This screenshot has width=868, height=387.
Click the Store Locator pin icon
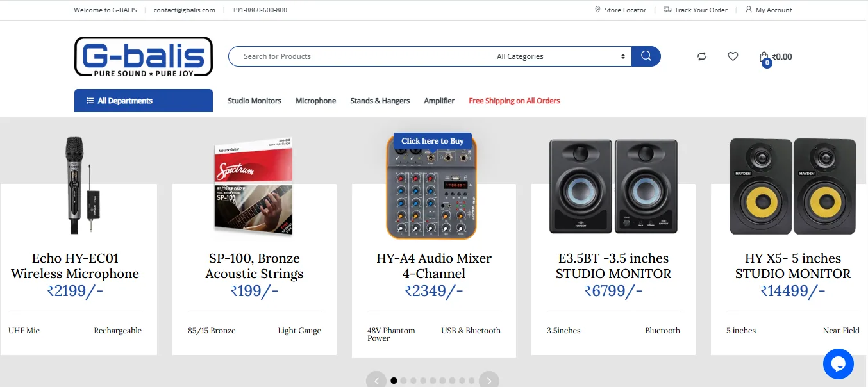597,10
